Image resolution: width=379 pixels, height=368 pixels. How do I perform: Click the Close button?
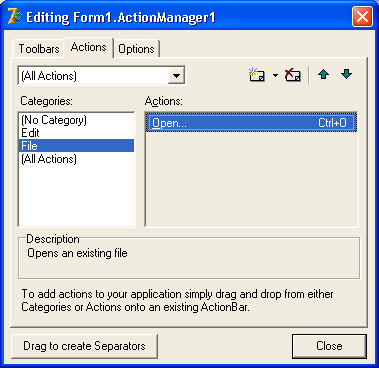tap(329, 346)
